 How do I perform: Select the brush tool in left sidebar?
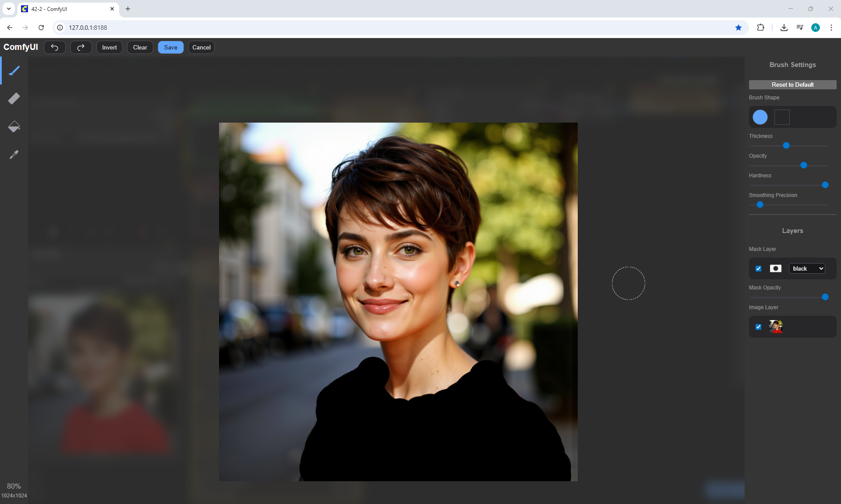click(x=14, y=70)
